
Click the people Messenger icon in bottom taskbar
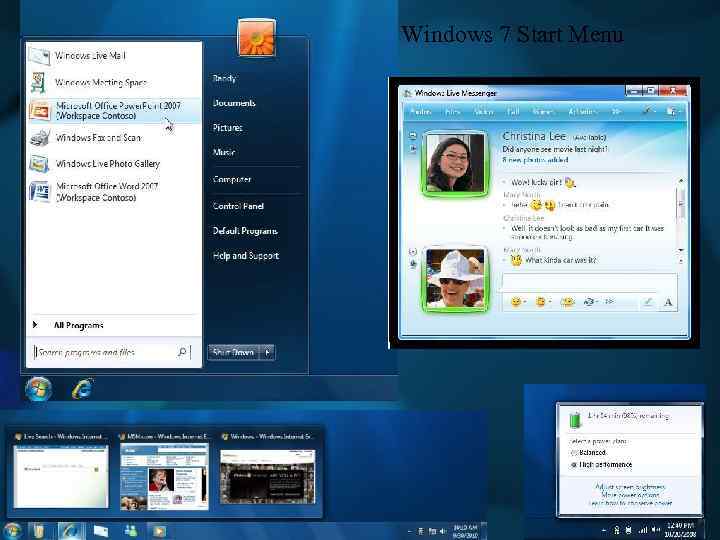point(130,531)
